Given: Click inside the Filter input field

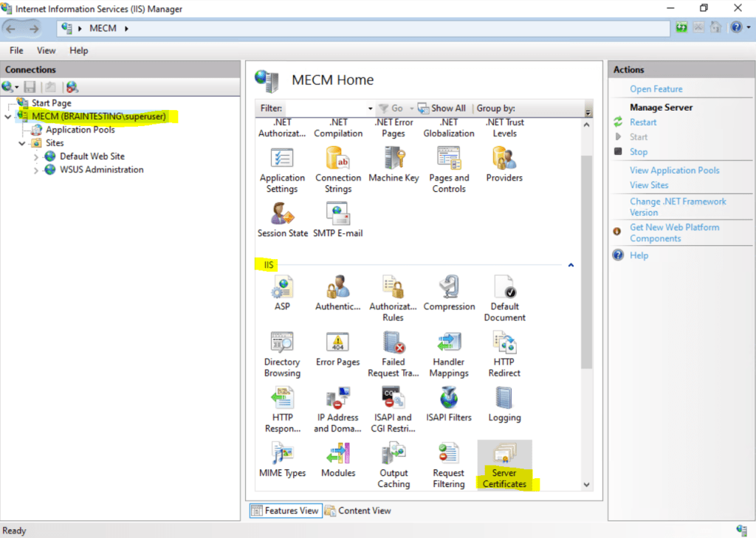Looking at the screenshot, I should (x=326, y=108).
